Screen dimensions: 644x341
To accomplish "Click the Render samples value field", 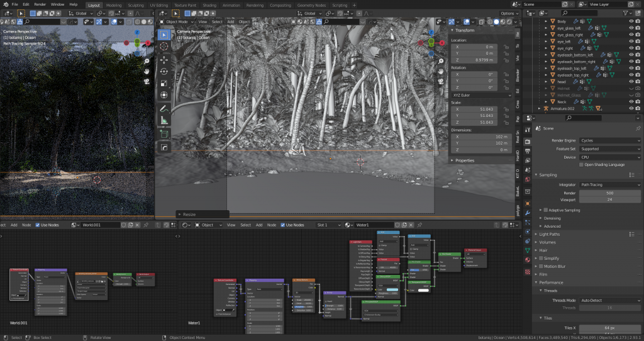I will click(609, 193).
